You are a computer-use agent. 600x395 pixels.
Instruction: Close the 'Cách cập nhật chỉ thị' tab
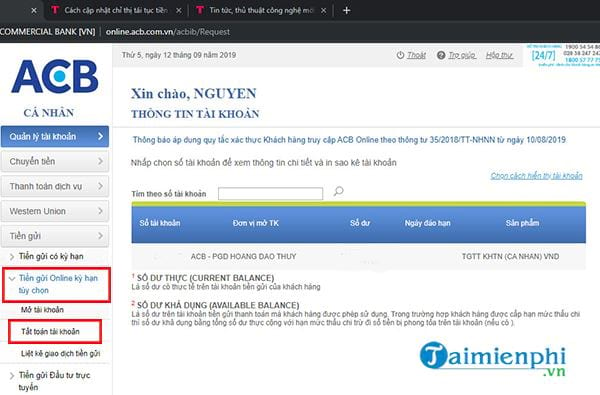tap(179, 11)
